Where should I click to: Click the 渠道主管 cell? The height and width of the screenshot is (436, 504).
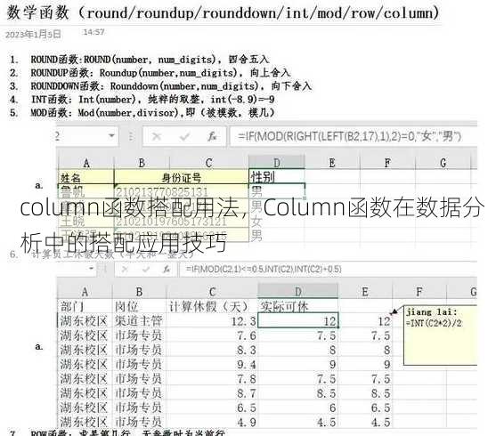pyautogui.click(x=139, y=320)
